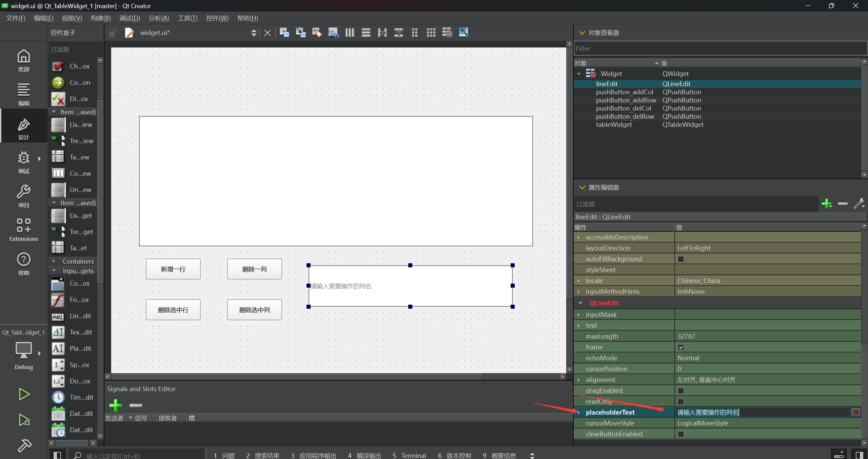
Task: Toggle autoFillBackground checkbox
Action: [680, 259]
